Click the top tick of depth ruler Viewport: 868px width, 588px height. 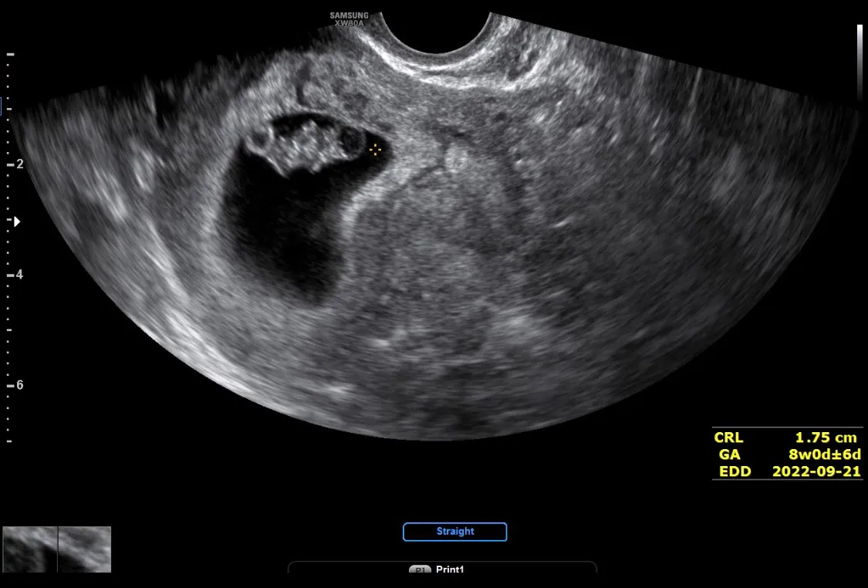point(10,54)
